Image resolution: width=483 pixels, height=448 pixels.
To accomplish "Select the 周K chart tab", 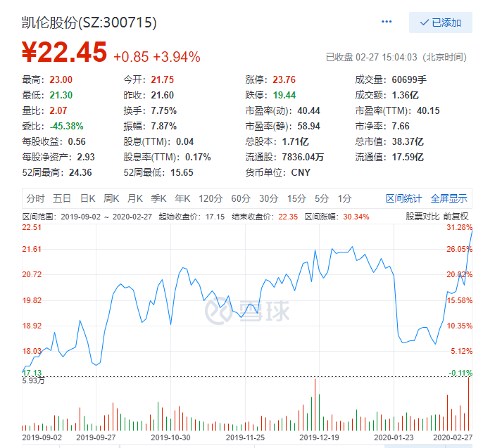I will tap(111, 198).
